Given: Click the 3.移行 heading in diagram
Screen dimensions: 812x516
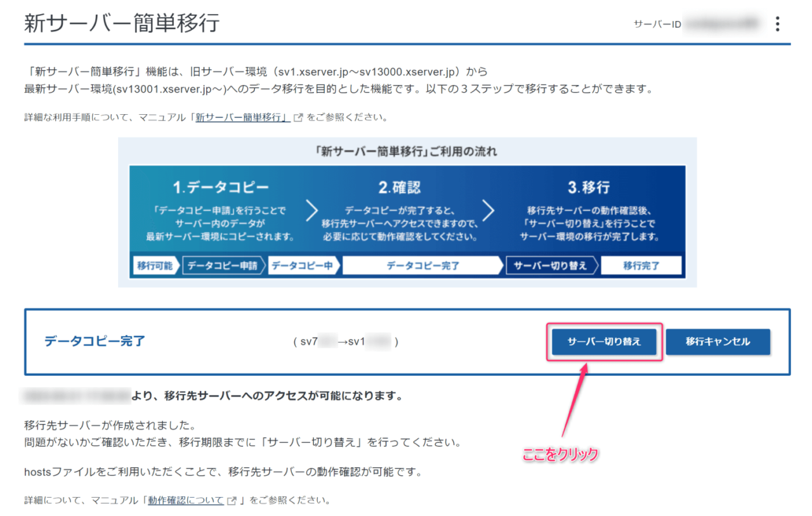Looking at the screenshot, I should 589,188.
